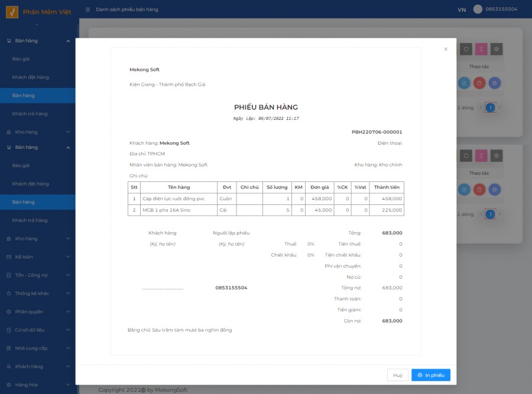The height and width of the screenshot is (394, 532).
Task: Expand the Tồn - Công nợ menu
Action: 38,275
